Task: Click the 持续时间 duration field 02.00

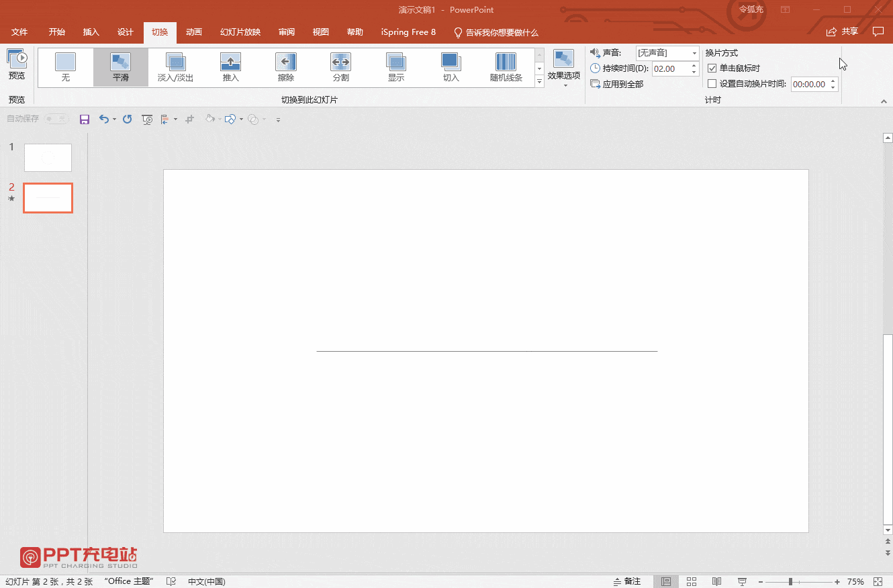Action: 671,68
